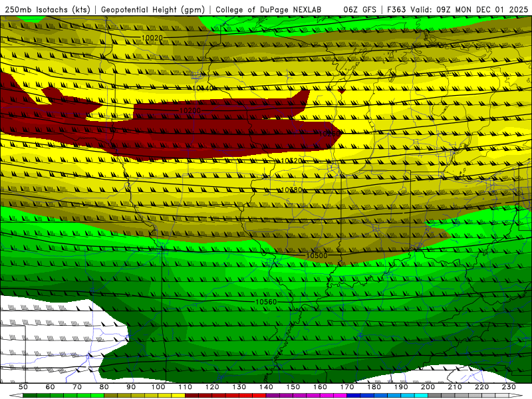Select the '06Z GFS' model run label
The height and width of the screenshot is (399, 532).
360,9
